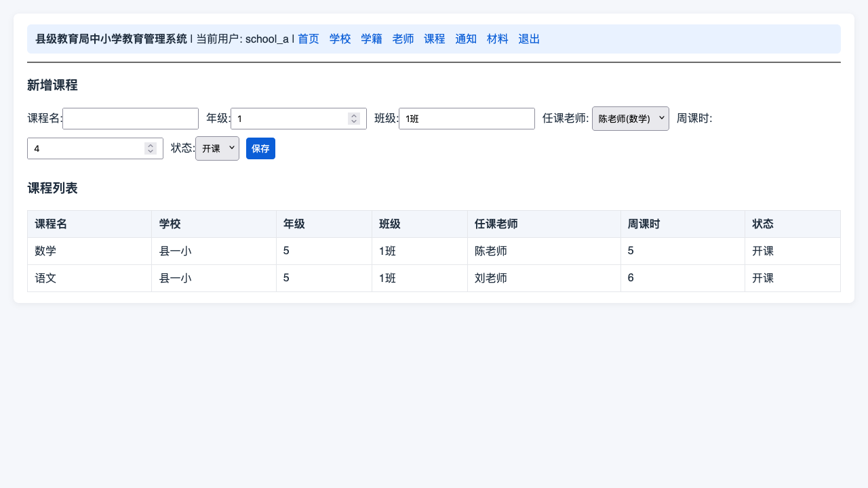868x488 pixels.
Task: Click 县一小 in the 语文 row
Action: [x=214, y=279]
